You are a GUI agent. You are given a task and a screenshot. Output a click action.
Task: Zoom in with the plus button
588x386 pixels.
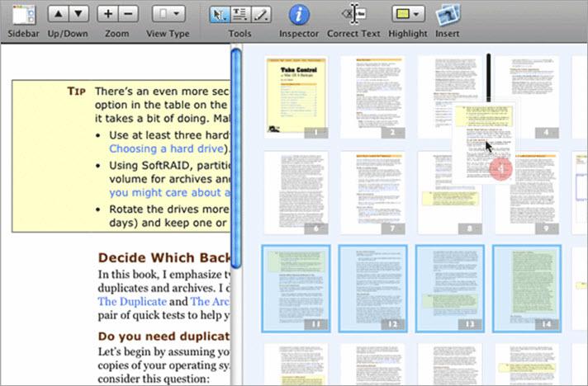tap(107, 15)
